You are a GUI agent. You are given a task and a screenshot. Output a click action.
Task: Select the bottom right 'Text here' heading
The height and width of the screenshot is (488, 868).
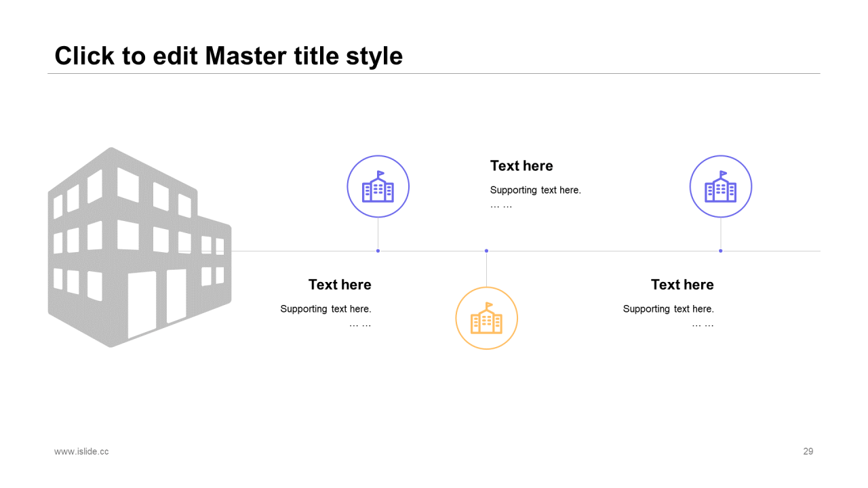tap(682, 285)
